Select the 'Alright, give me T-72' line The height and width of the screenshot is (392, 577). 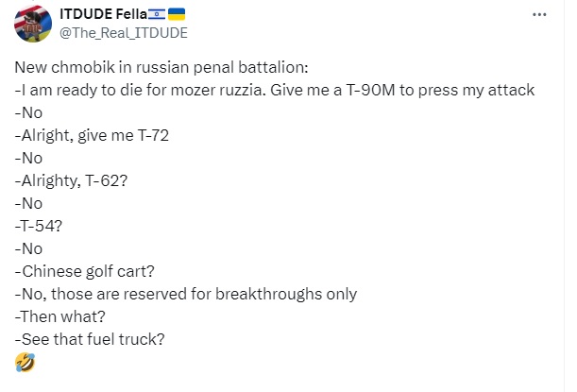point(92,135)
